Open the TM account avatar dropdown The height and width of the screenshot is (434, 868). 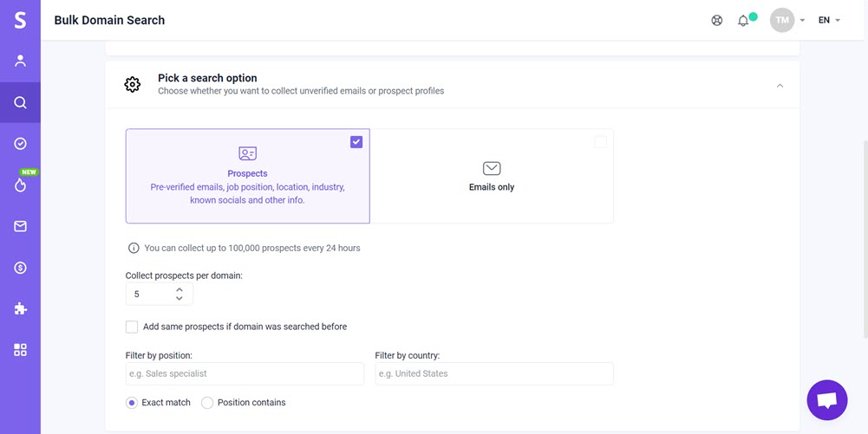click(787, 21)
